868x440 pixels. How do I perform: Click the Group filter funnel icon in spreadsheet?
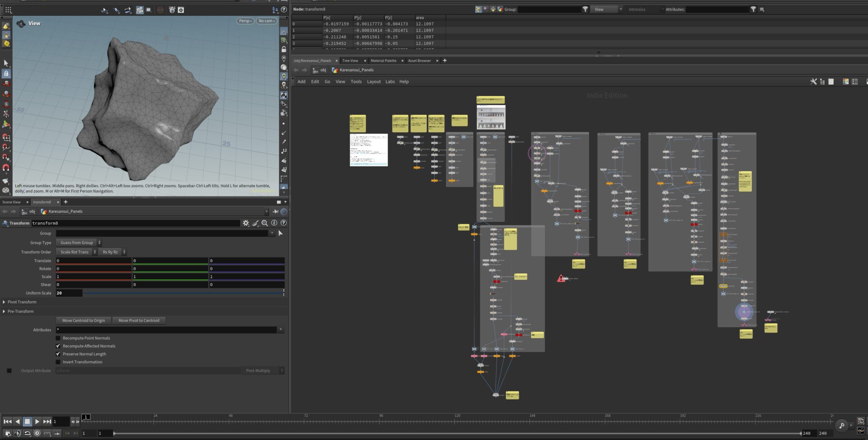pyautogui.click(x=585, y=9)
